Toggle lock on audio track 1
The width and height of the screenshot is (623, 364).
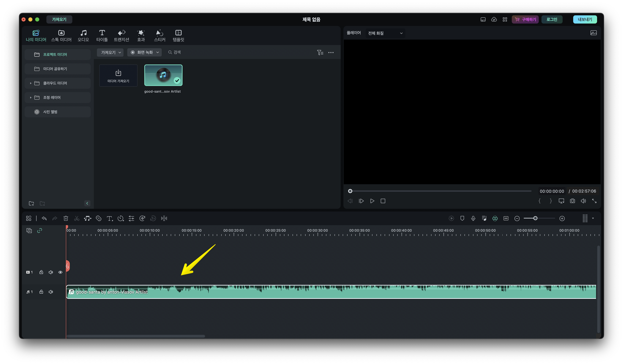coord(41,292)
